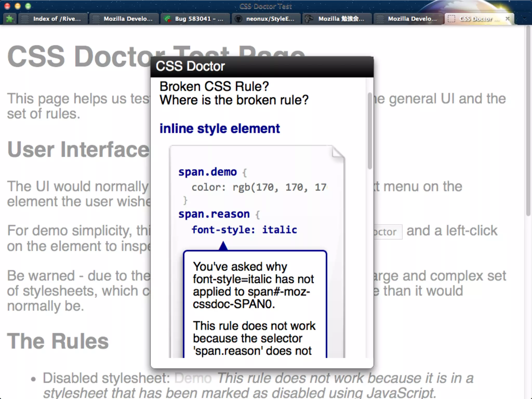Open the Mozilla 勉強会 tab
532x399 pixels.
[341, 19]
